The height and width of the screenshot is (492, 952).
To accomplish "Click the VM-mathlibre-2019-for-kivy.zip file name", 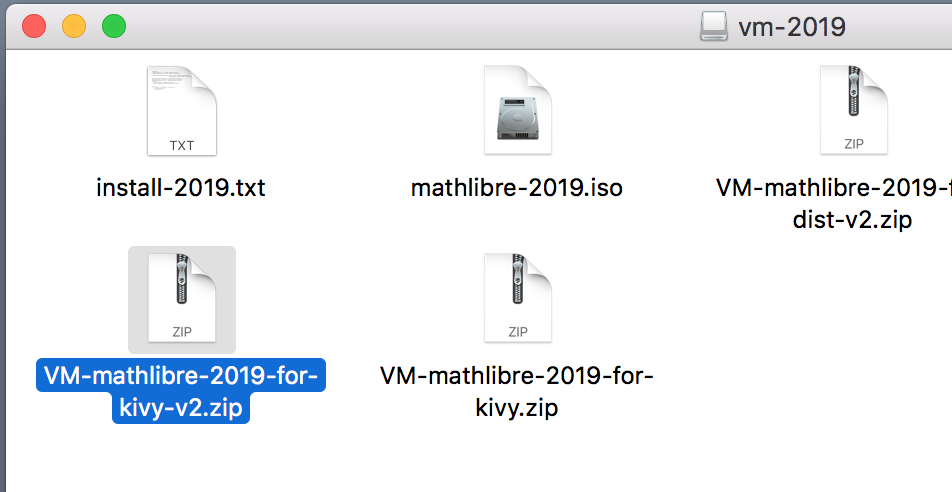I will (x=517, y=391).
